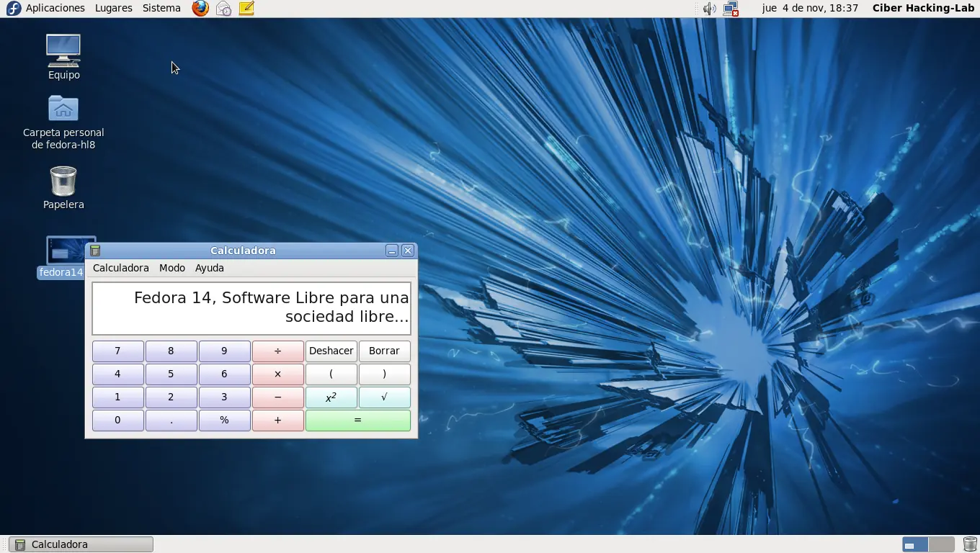
Task: Click the number 9 key
Action: [x=225, y=351]
